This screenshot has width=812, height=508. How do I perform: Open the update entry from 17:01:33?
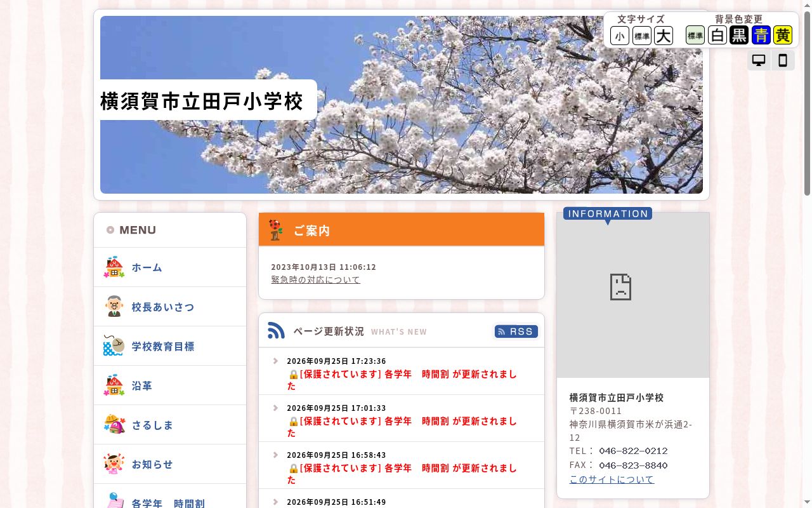pos(402,427)
